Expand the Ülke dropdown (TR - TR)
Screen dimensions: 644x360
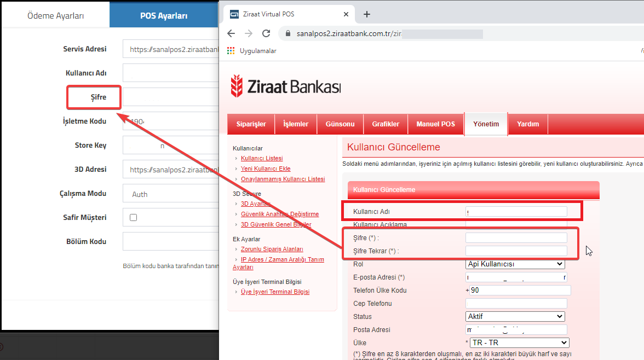click(520, 342)
